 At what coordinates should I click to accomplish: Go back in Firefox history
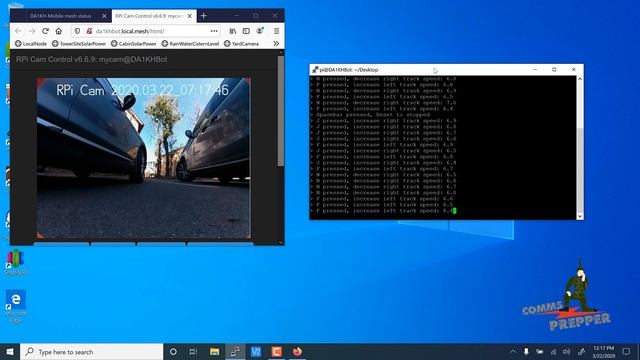(x=18, y=31)
